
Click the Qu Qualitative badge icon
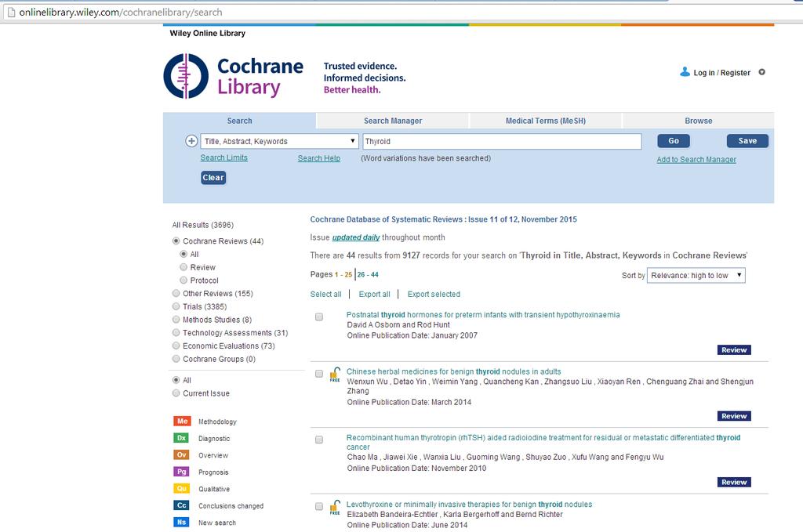182,489
